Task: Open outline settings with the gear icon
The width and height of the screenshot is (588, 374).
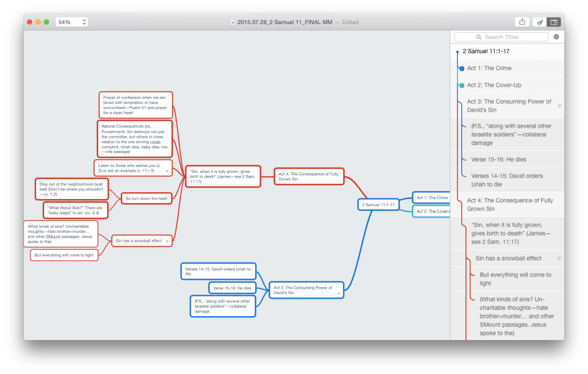Action: [556, 36]
